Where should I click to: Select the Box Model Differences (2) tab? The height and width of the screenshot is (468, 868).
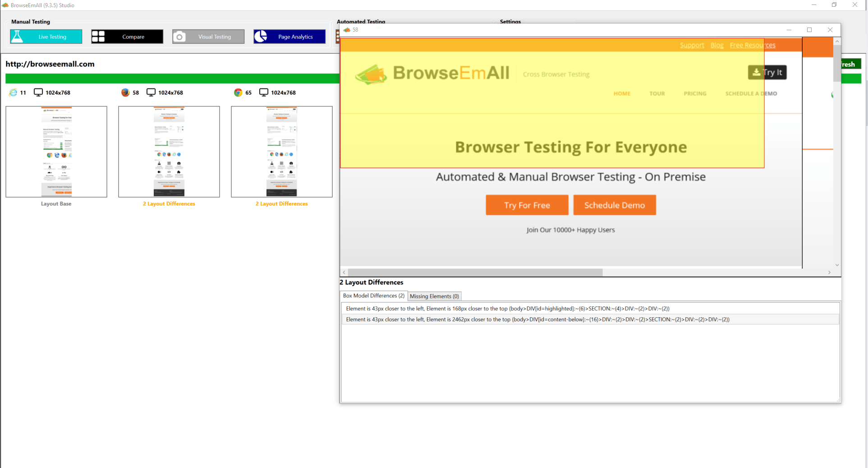pos(373,296)
